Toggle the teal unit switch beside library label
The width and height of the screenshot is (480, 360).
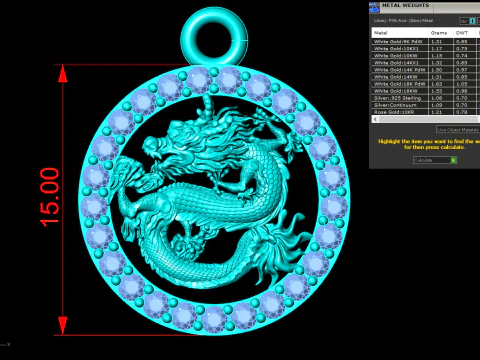tap(472, 21)
